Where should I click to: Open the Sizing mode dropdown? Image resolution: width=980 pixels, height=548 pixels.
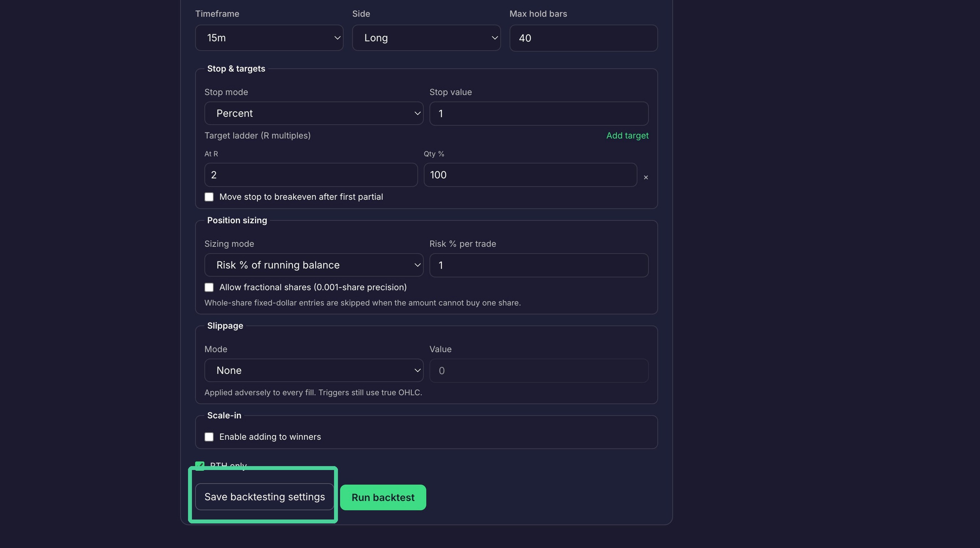click(x=314, y=265)
